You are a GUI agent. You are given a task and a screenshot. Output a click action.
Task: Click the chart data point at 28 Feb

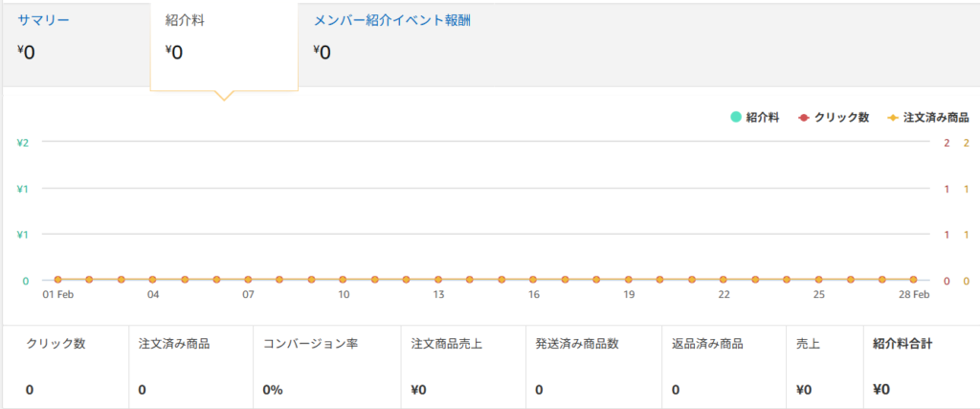[x=913, y=280]
